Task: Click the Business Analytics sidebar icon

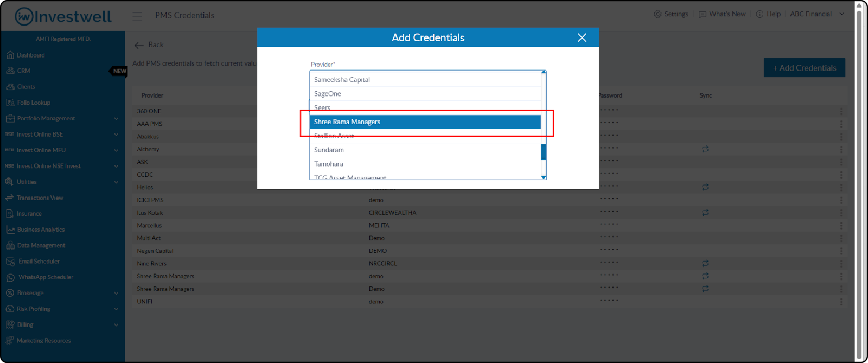Action: 10,230
